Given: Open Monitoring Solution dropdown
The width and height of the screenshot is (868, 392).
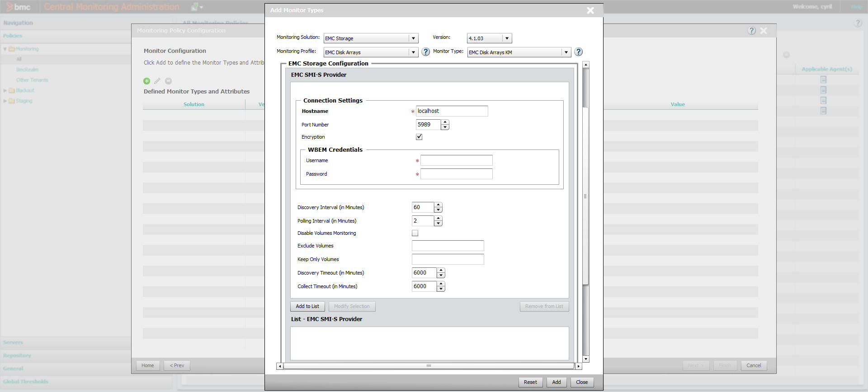Looking at the screenshot, I should pos(413,38).
